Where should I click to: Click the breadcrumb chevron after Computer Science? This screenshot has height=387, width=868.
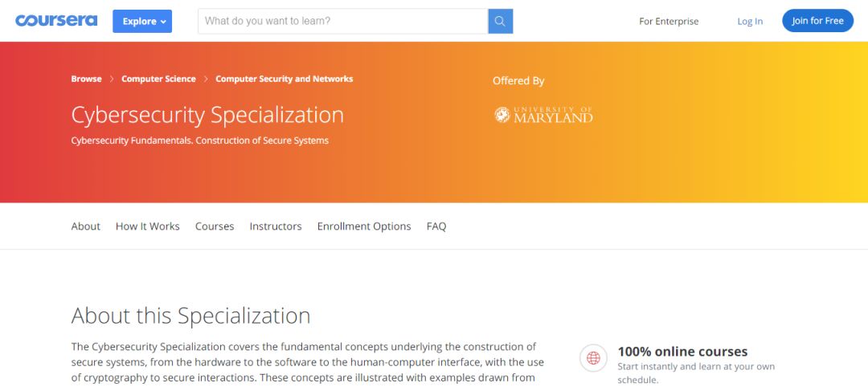pyautogui.click(x=206, y=79)
